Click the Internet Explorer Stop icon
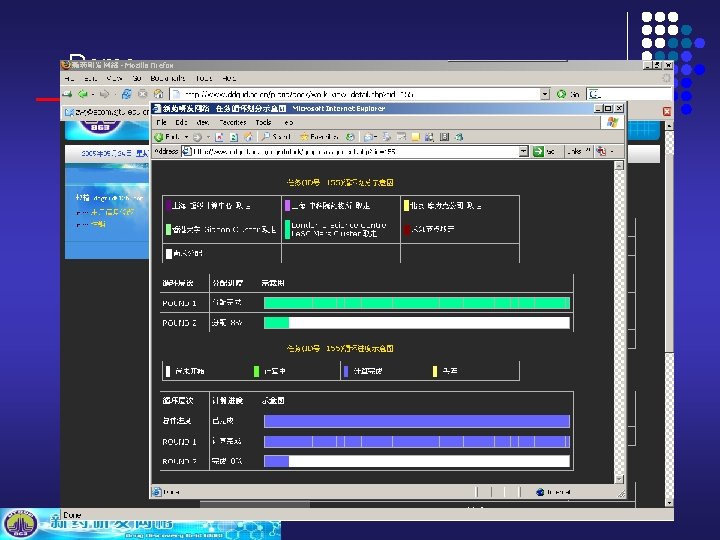 point(219,137)
